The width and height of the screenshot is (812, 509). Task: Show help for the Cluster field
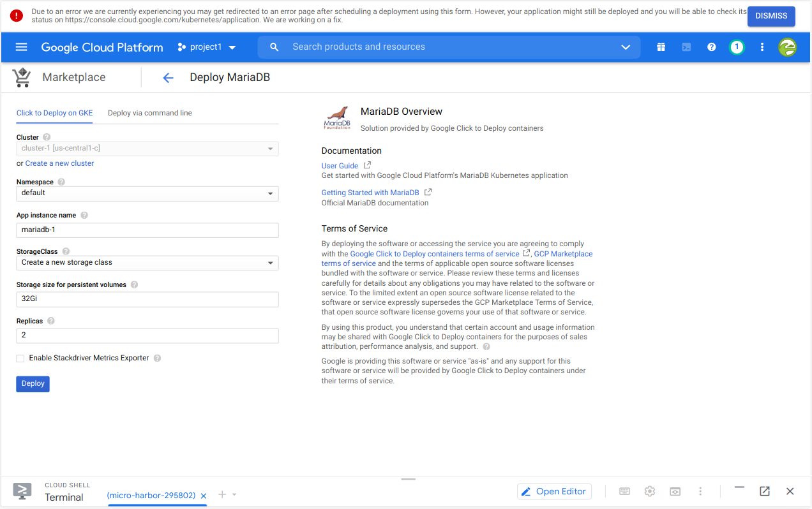(x=47, y=137)
